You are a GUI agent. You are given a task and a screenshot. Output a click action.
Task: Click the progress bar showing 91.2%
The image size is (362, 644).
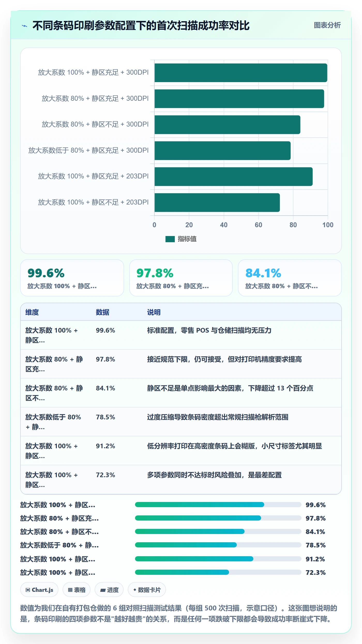[218, 559]
